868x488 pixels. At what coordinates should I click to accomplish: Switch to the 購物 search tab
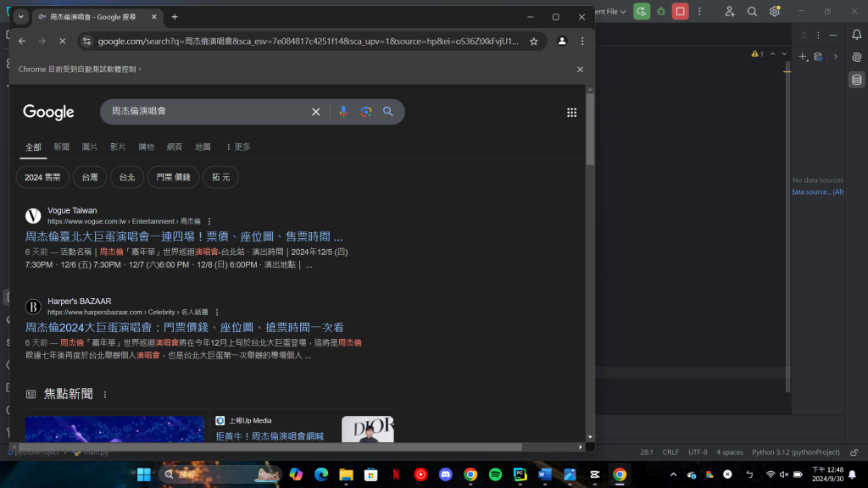click(x=146, y=147)
